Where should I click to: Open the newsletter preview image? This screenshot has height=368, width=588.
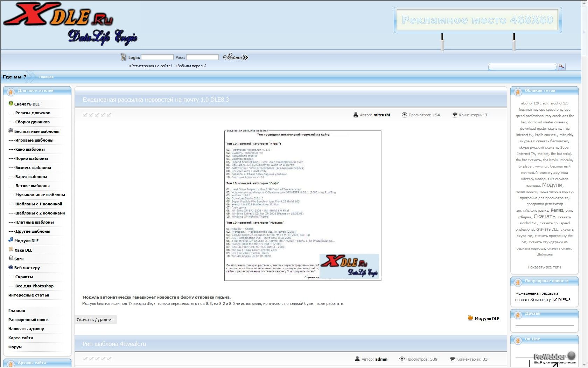(x=303, y=205)
